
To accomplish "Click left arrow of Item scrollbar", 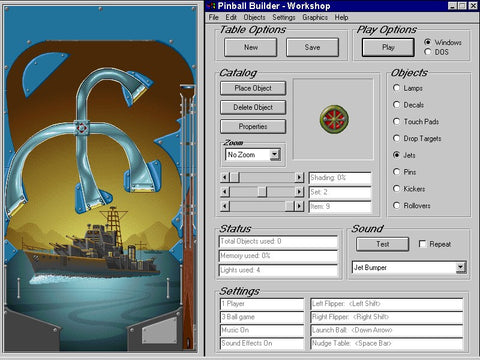I will click(x=225, y=206).
